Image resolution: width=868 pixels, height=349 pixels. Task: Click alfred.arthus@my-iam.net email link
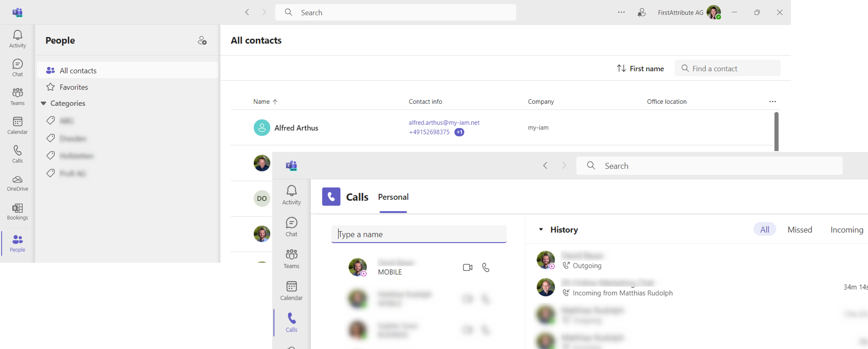click(444, 122)
